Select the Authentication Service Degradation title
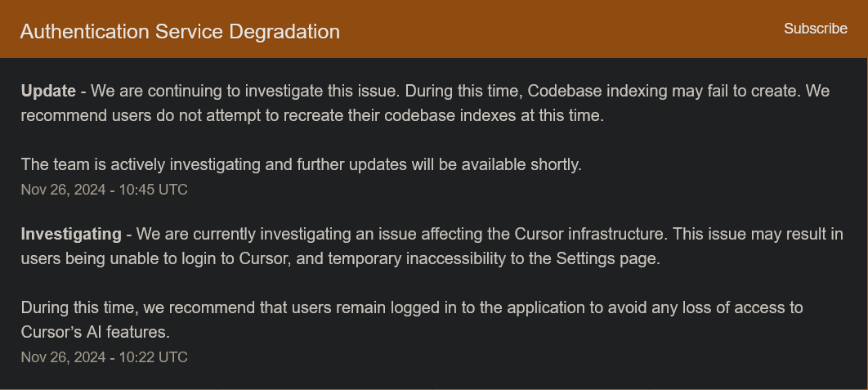This screenshot has height=390, width=868. click(180, 32)
